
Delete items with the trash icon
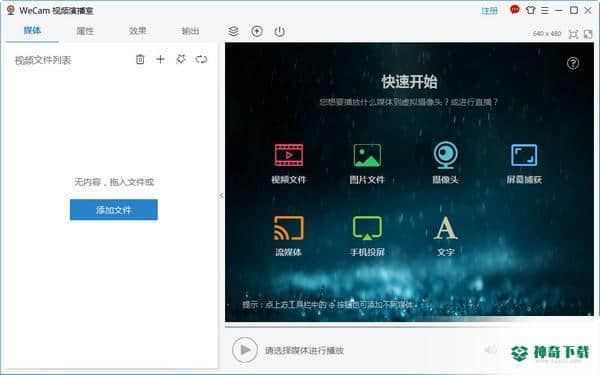click(140, 59)
